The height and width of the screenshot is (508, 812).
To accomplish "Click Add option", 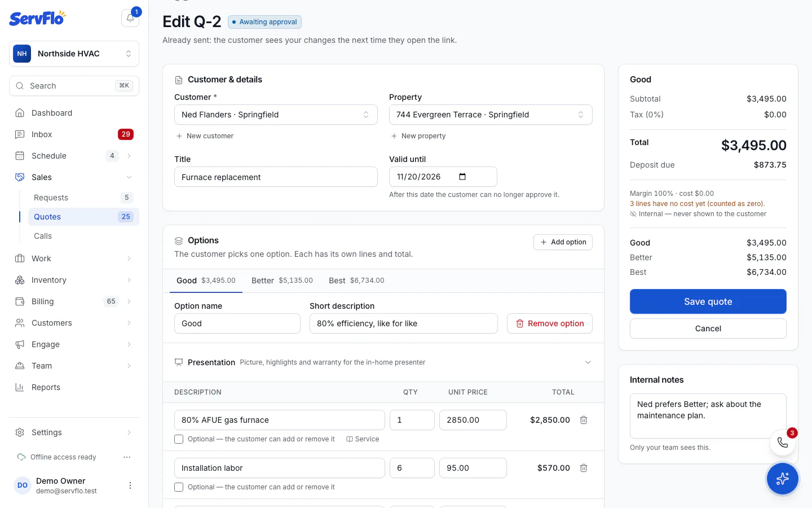I will pos(563,242).
